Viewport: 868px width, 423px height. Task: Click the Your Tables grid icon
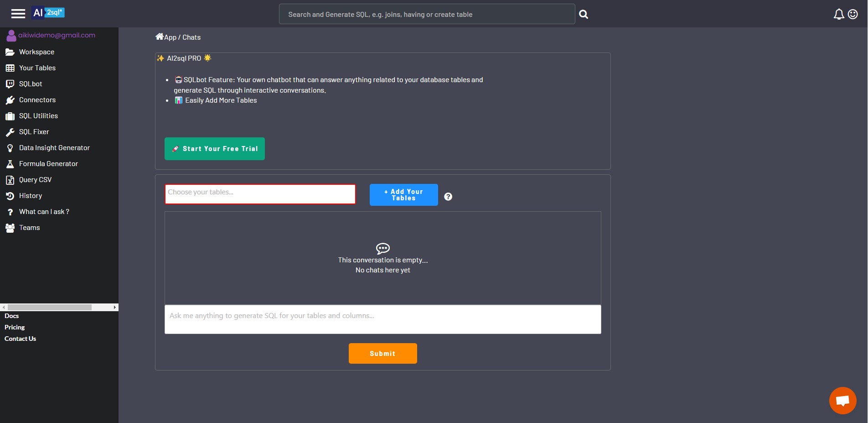[x=10, y=68]
